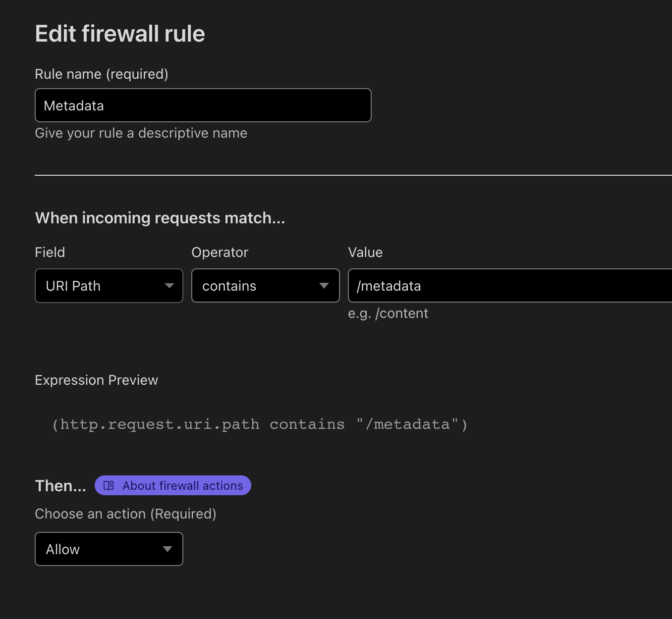The height and width of the screenshot is (619, 672).
Task: Click the Edit firewall rule heading
Action: click(x=119, y=33)
